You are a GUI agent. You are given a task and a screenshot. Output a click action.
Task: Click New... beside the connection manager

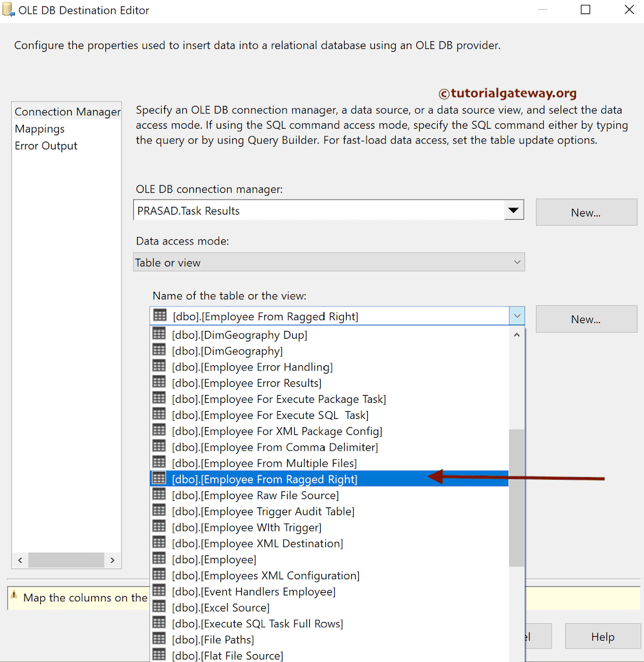coord(586,212)
